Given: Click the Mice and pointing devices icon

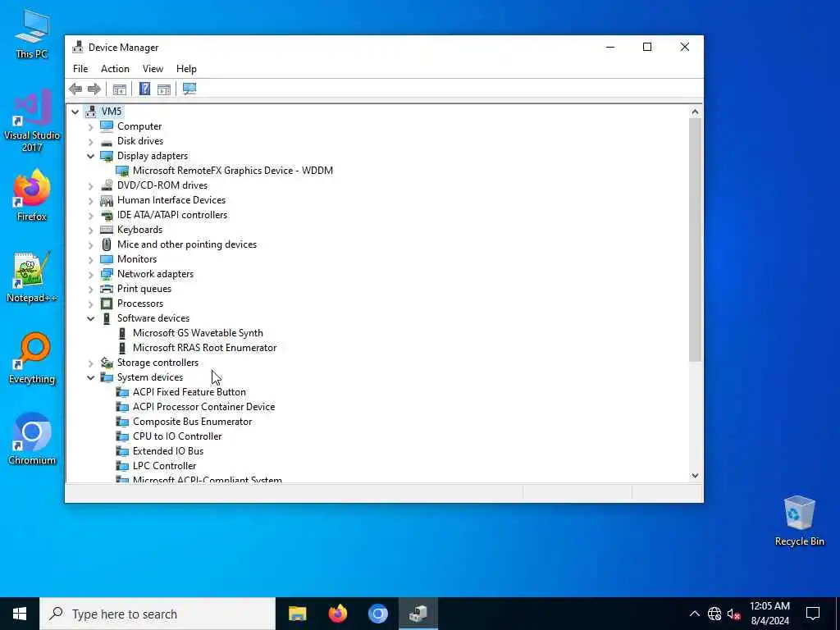Looking at the screenshot, I should tap(107, 244).
